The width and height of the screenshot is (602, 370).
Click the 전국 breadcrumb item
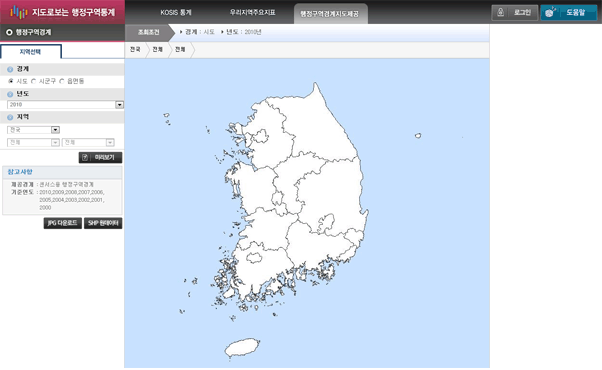tap(135, 50)
